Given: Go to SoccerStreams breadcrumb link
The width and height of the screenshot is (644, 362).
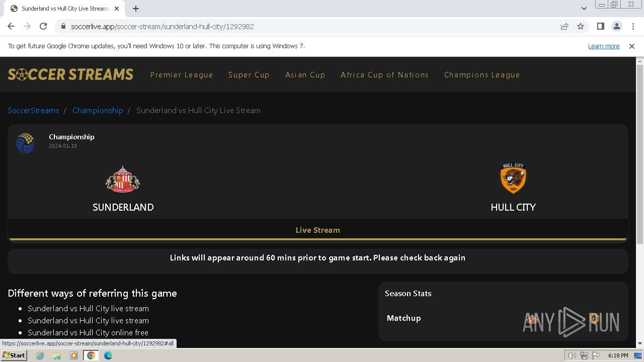Looking at the screenshot, I should coord(33,111).
